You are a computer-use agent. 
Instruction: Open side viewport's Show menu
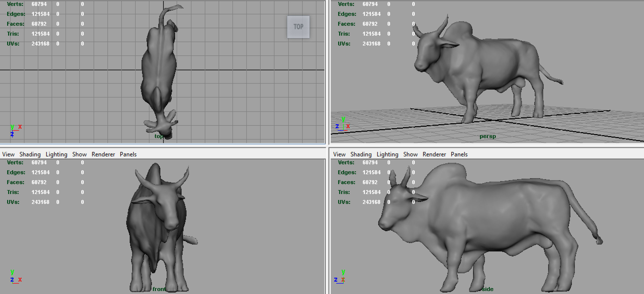(410, 154)
